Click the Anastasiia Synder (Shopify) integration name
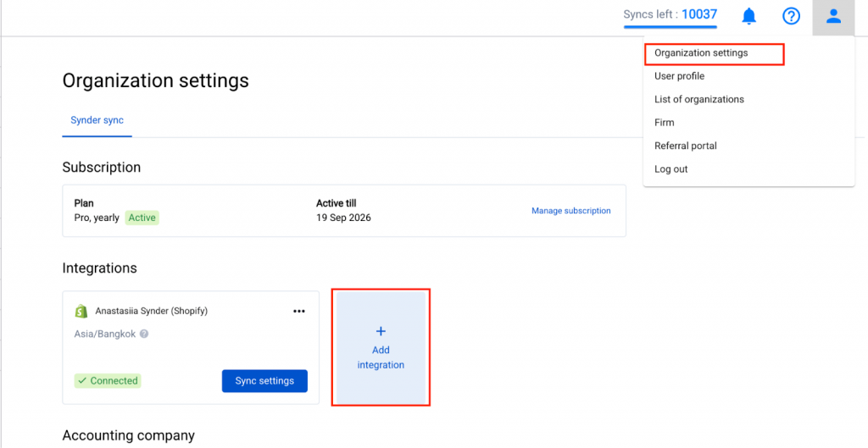Image resolution: width=868 pixels, height=448 pixels. pos(151,311)
